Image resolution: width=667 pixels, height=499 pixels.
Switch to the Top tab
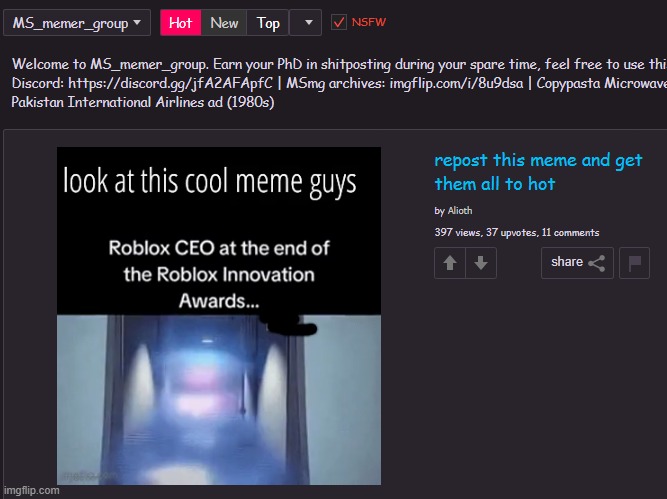coord(268,23)
